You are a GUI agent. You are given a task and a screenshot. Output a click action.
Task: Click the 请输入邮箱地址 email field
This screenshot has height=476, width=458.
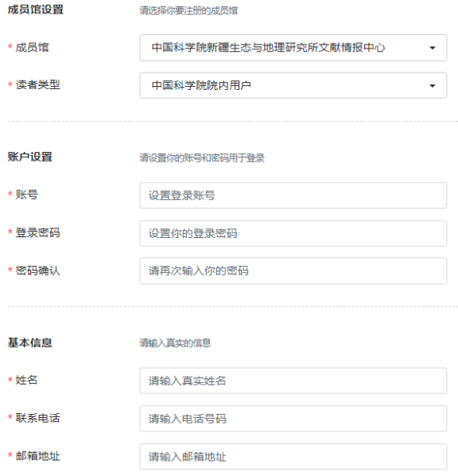[293, 457]
